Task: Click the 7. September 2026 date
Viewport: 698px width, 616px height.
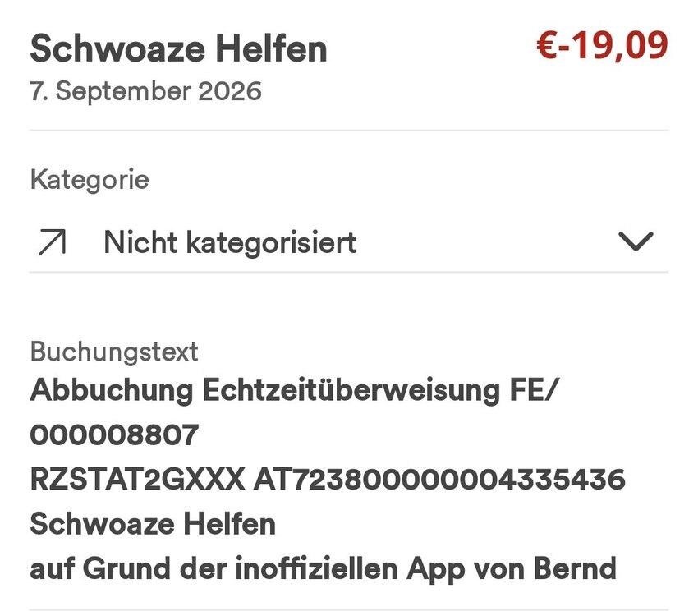Action: click(145, 91)
